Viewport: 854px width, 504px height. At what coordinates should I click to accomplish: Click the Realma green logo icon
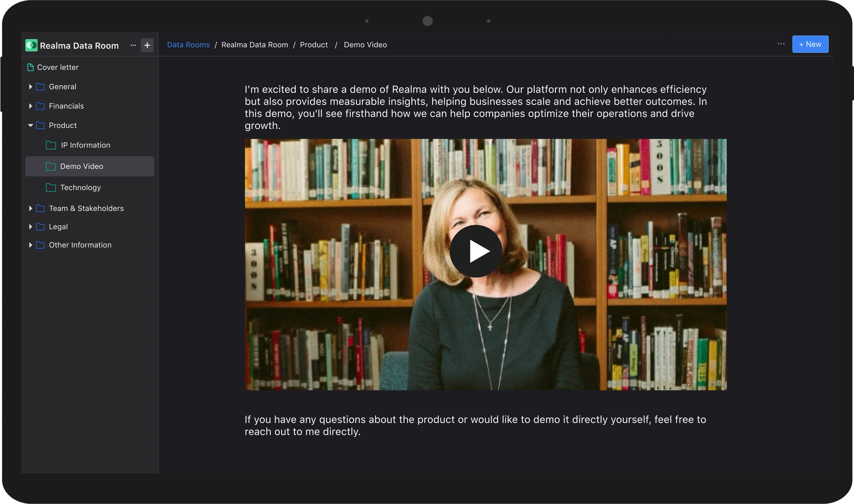tap(31, 45)
